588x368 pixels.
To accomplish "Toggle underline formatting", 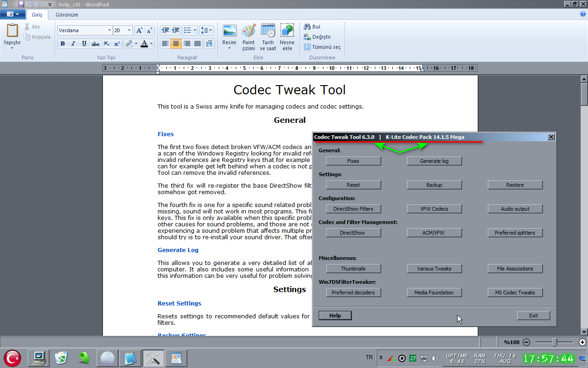I will point(84,44).
